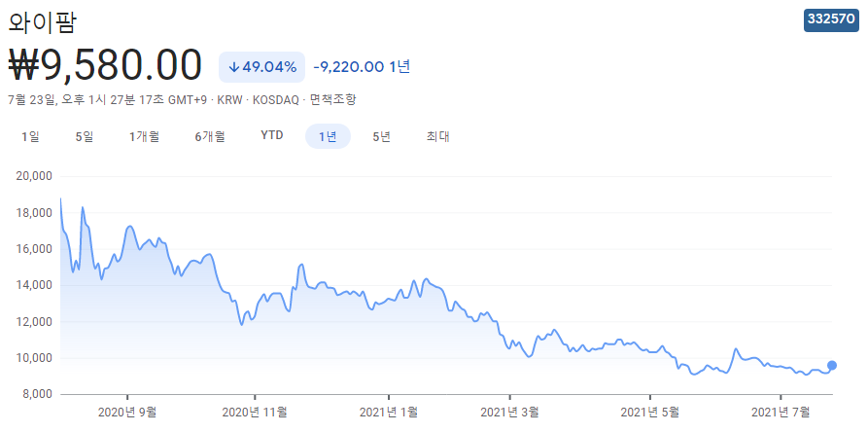Click the 10,000 y-axis label

tap(35, 358)
